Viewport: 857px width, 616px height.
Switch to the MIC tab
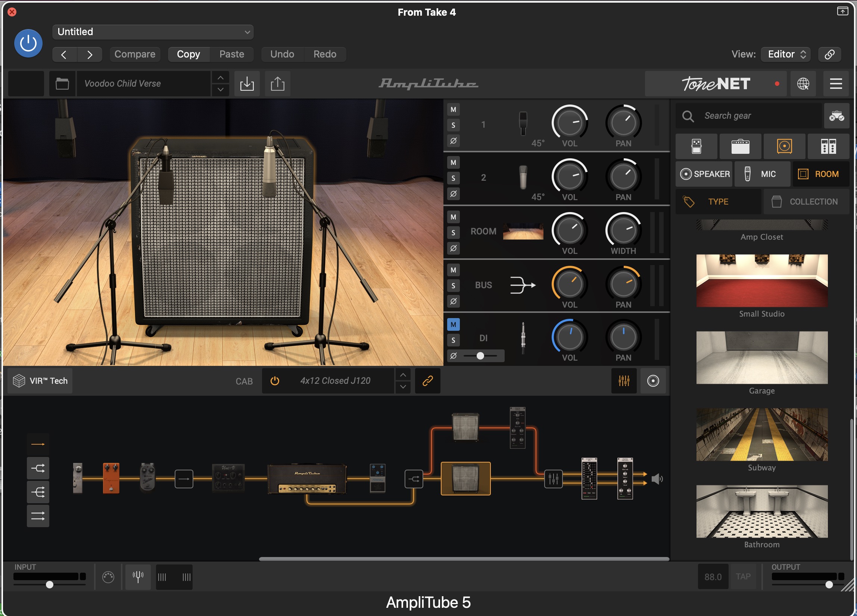point(762,174)
